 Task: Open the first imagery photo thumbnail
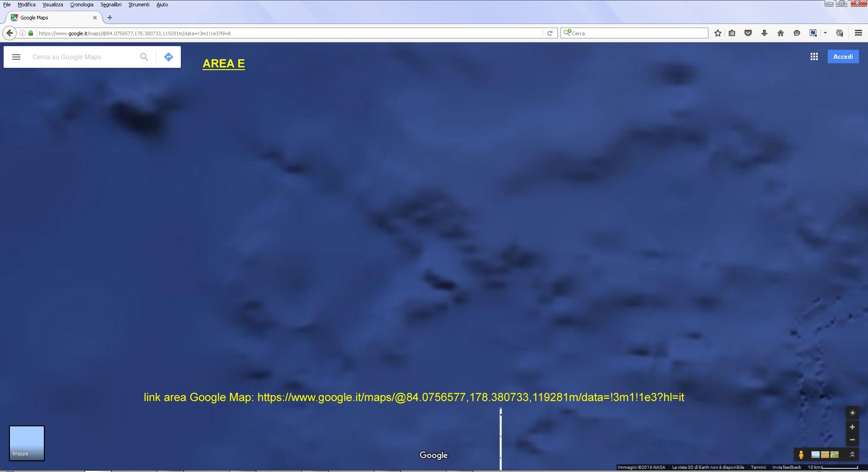(816, 454)
